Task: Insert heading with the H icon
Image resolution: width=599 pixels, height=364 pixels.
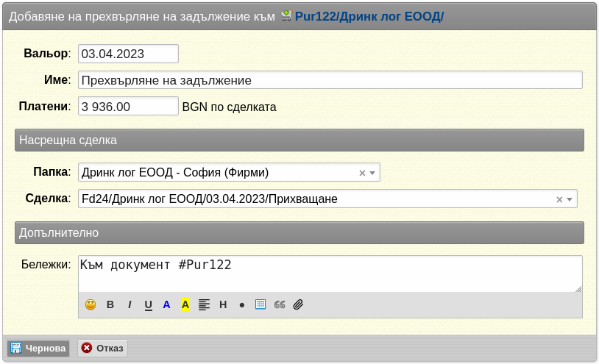Action: (223, 304)
